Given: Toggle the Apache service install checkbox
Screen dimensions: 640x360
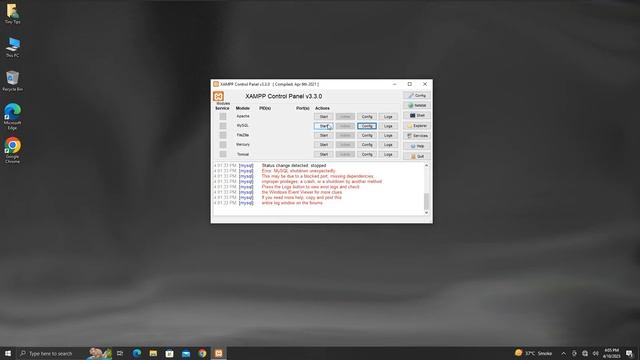Looking at the screenshot, I should tap(223, 116).
